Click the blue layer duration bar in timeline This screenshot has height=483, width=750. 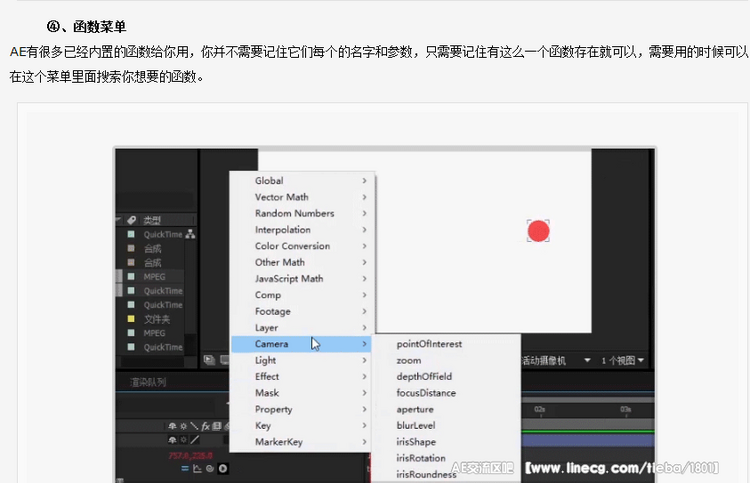click(588, 440)
